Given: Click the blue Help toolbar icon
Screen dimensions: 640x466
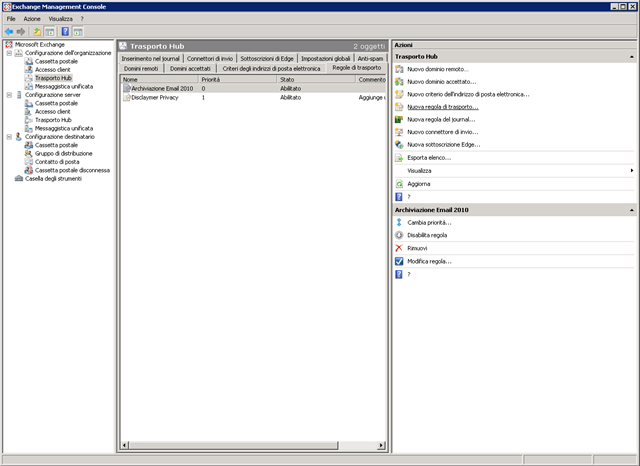Looking at the screenshot, I should pyautogui.click(x=65, y=31).
